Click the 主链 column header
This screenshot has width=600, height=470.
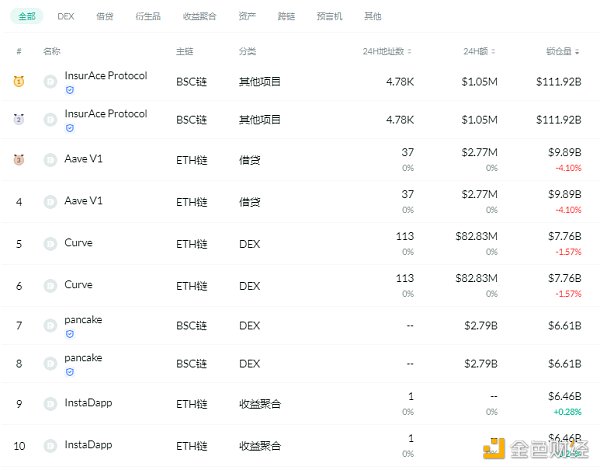click(184, 51)
